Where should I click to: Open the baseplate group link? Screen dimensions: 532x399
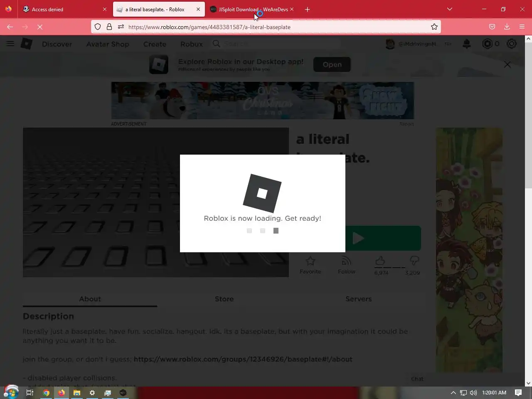(243, 359)
